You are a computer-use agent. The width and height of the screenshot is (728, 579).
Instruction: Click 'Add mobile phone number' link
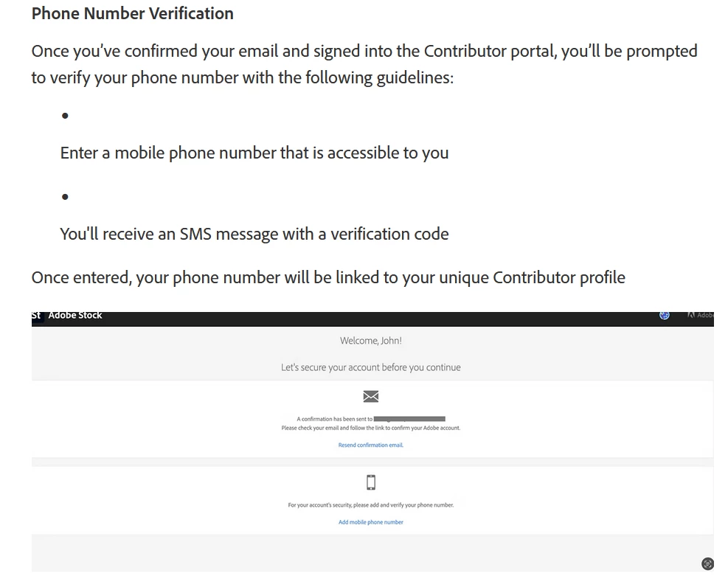(x=370, y=522)
